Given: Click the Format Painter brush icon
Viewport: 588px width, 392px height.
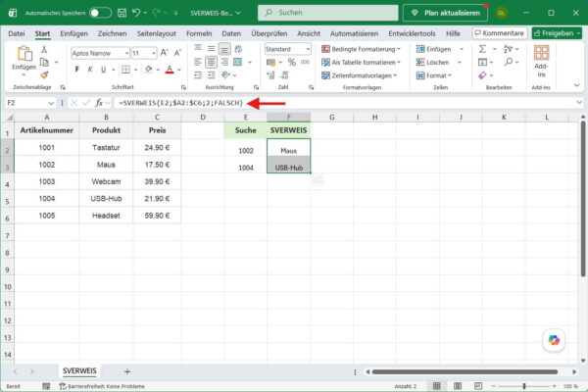Looking at the screenshot, I should pyautogui.click(x=44, y=75).
